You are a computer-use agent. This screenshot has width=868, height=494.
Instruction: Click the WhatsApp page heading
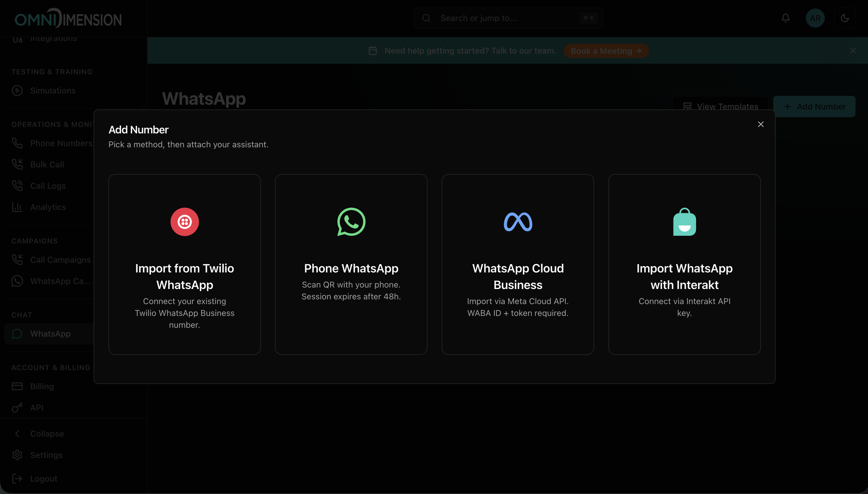204,99
